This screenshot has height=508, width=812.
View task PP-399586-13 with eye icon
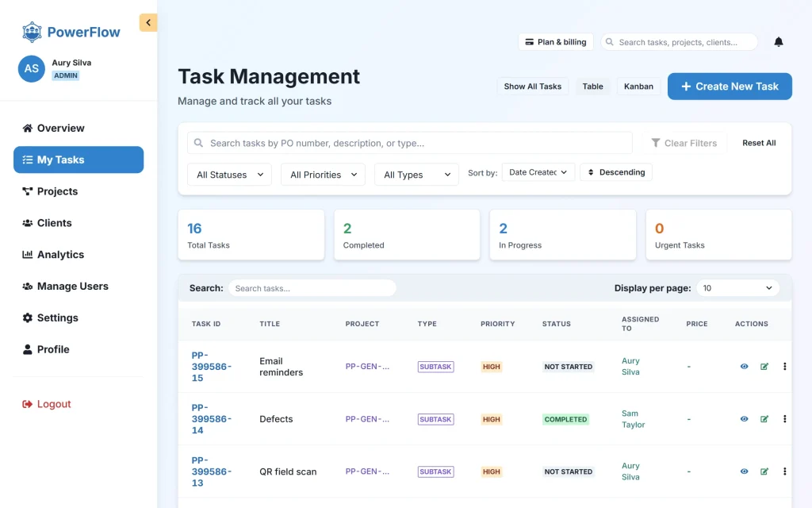coord(744,471)
